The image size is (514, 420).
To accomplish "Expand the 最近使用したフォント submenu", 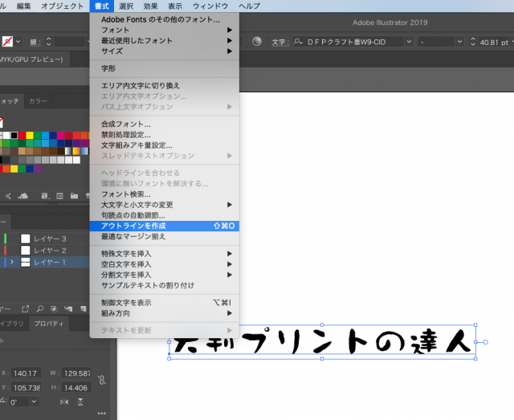I will 164,41.
